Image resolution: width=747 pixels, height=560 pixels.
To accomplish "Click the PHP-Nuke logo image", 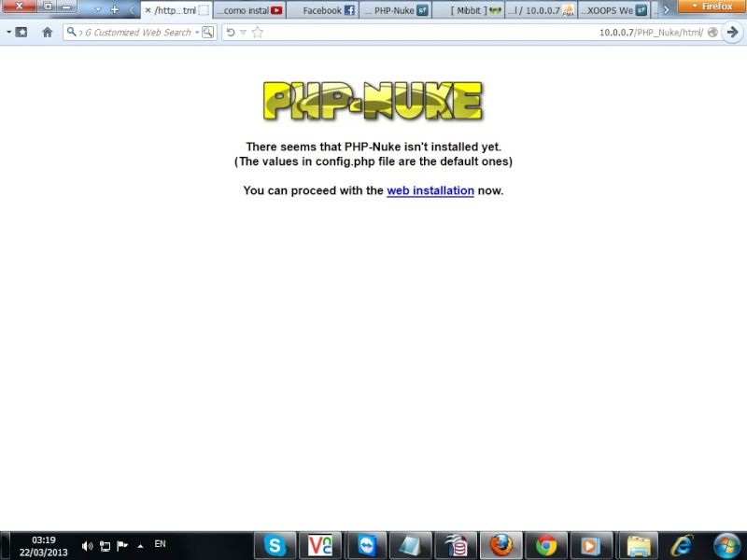I will pyautogui.click(x=373, y=101).
